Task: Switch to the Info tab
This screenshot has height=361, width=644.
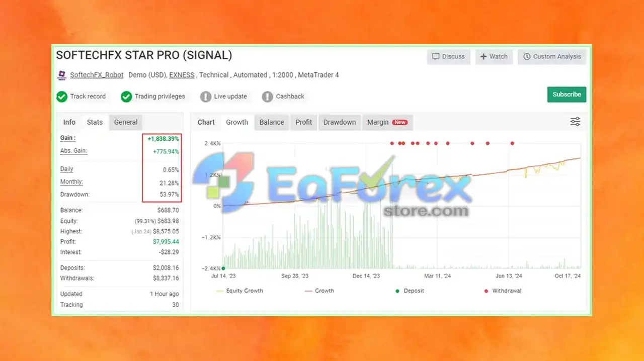Action: (69, 122)
